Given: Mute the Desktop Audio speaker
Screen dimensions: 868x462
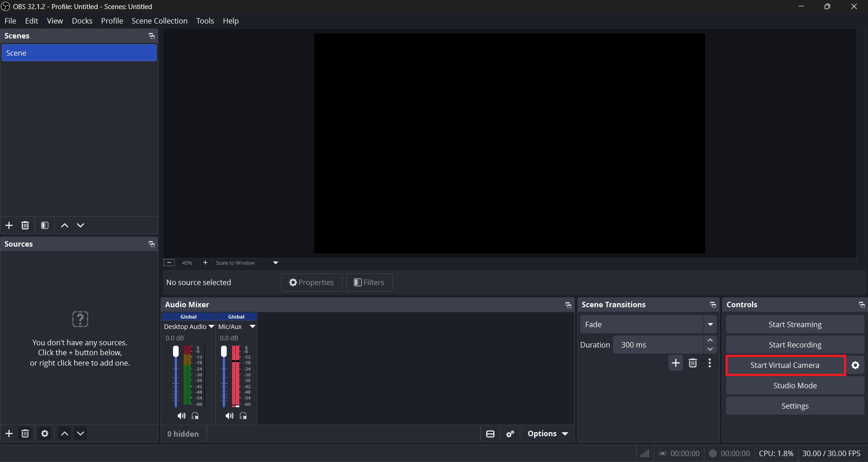Looking at the screenshot, I should coord(181,416).
